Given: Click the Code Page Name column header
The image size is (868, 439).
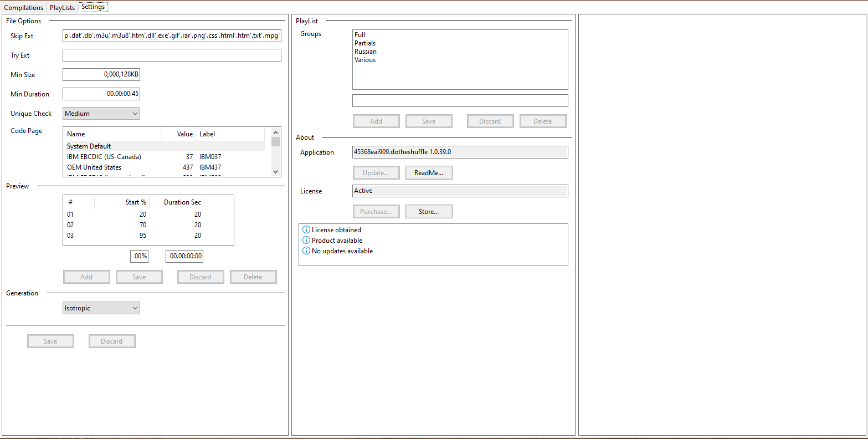Looking at the screenshot, I should (x=112, y=134).
